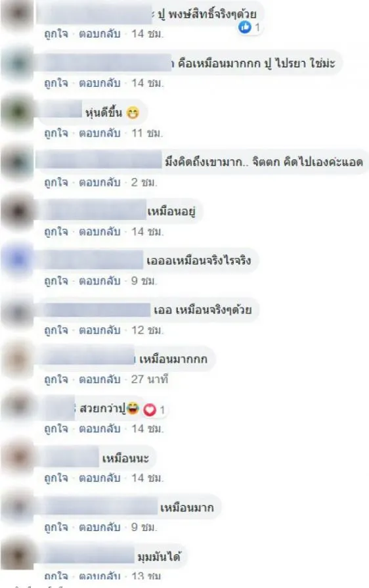
Task: Like the ปู พงษ์สิทธิ์จริงๆด้วย comment with ถูกใจ
Action: pyautogui.click(x=56, y=34)
